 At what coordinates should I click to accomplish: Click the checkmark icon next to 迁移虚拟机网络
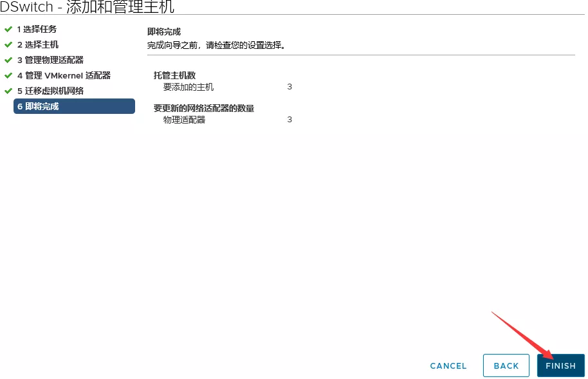click(8, 91)
